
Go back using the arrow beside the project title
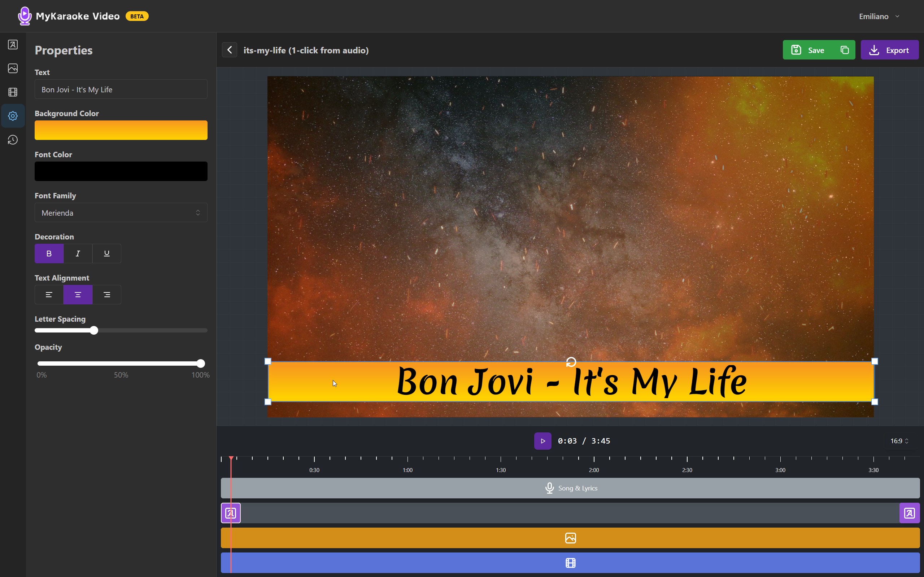pos(230,50)
